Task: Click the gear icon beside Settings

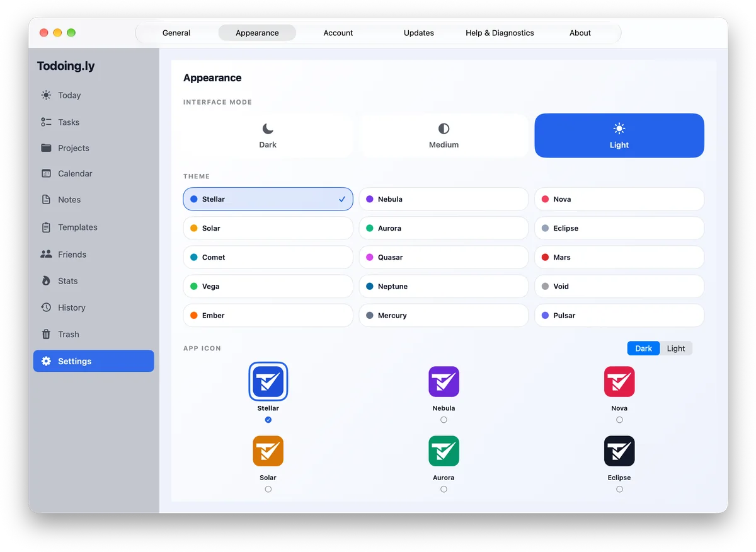Action: pyautogui.click(x=46, y=361)
